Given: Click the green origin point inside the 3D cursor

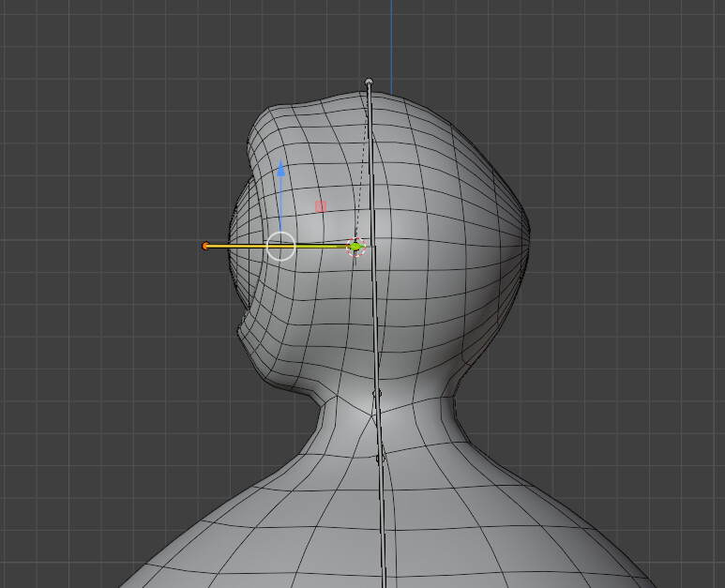Looking at the screenshot, I should pyautogui.click(x=355, y=247).
